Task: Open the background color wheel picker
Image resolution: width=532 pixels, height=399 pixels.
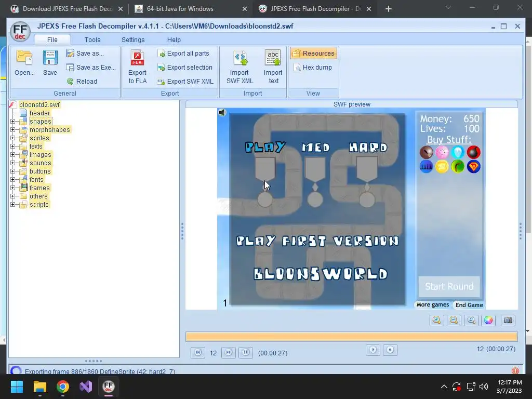Action: [488, 320]
